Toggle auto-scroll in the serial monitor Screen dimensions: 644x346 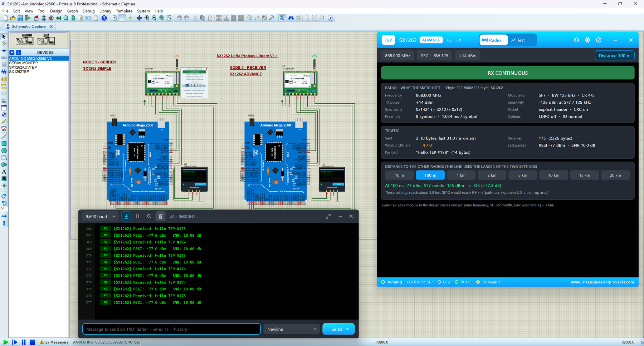126,216
